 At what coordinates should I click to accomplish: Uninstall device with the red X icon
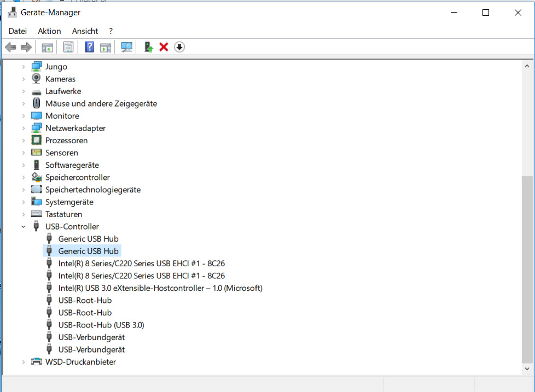tap(164, 47)
